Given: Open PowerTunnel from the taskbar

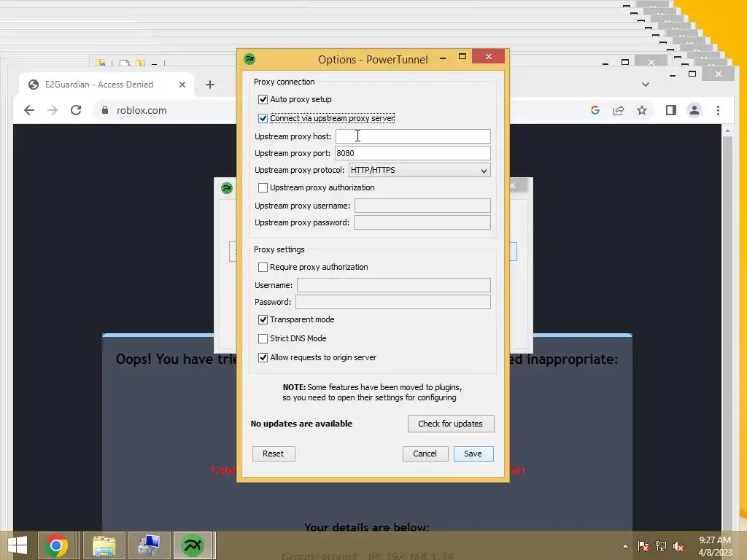Looking at the screenshot, I should 193,545.
